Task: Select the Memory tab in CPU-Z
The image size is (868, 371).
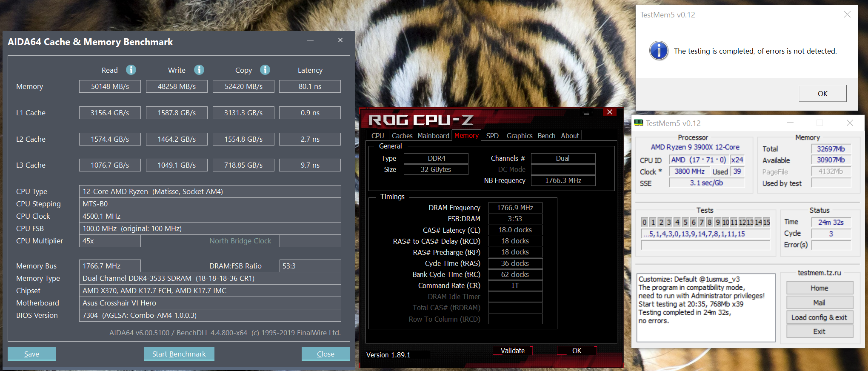Action: tap(466, 136)
